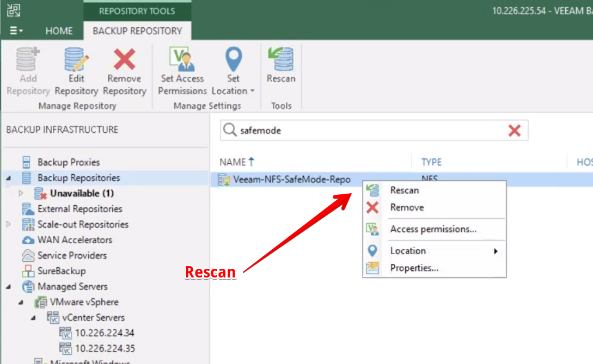Click inside the safemode search field
Screen dimensions: 593x364
[x=372, y=131]
